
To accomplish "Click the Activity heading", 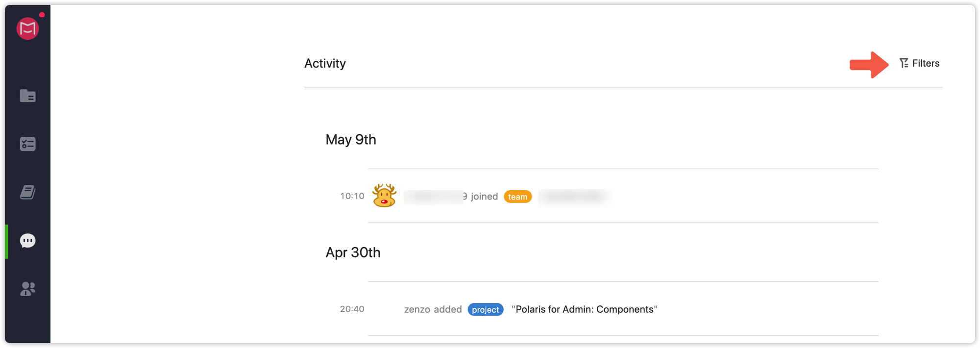I will pos(325,63).
